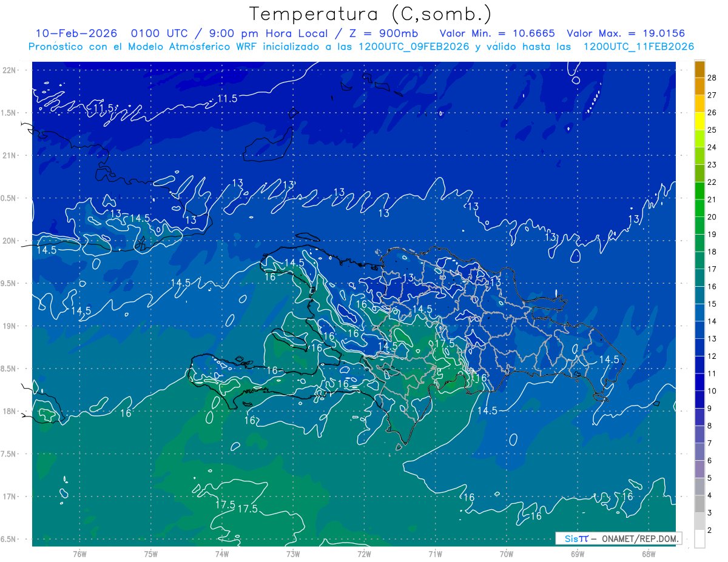Click the '20N' latitude axis label
This screenshot has width=728, height=562.
[x=8, y=241]
